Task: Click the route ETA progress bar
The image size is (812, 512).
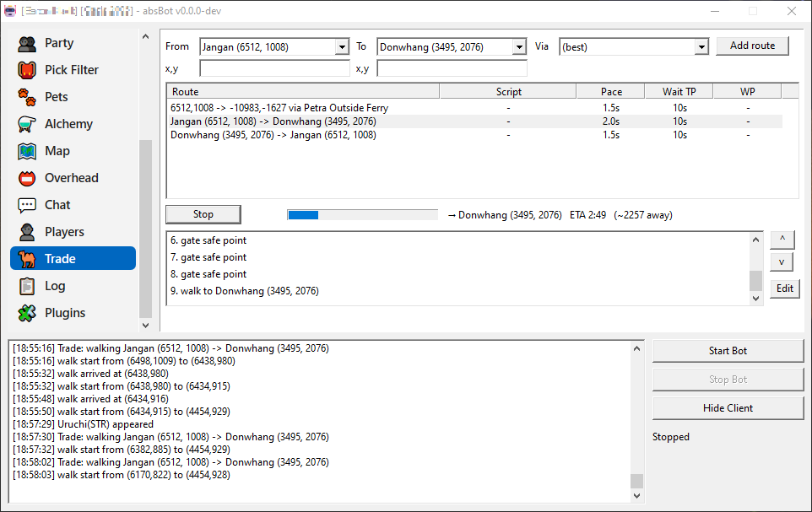Action: [362, 215]
